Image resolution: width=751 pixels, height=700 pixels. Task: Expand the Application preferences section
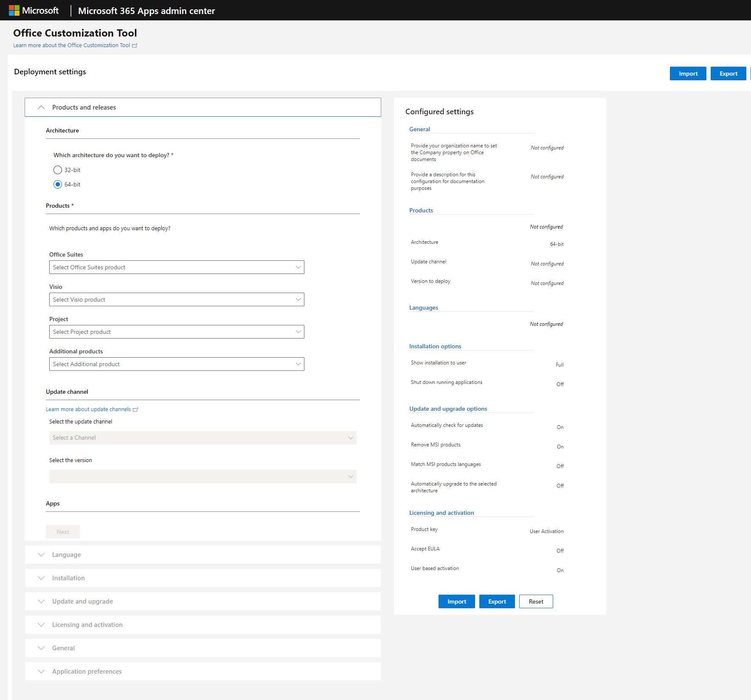click(x=203, y=672)
